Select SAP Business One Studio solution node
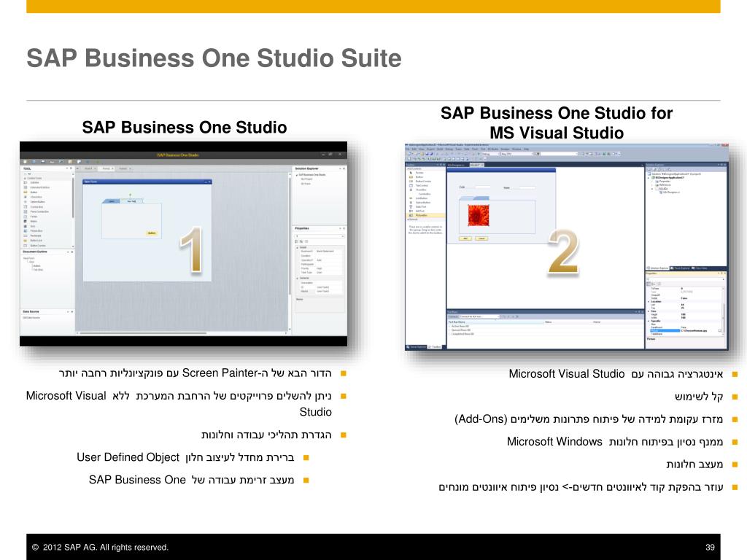 (x=312, y=175)
